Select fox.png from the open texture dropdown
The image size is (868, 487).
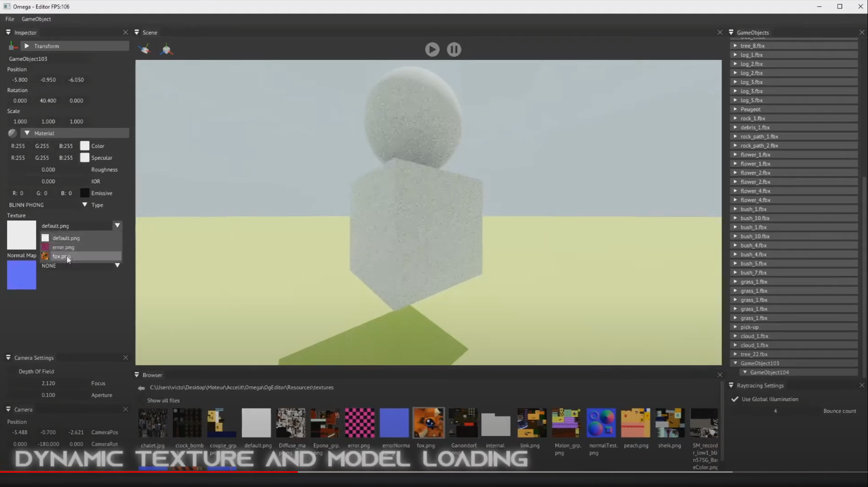click(61, 256)
